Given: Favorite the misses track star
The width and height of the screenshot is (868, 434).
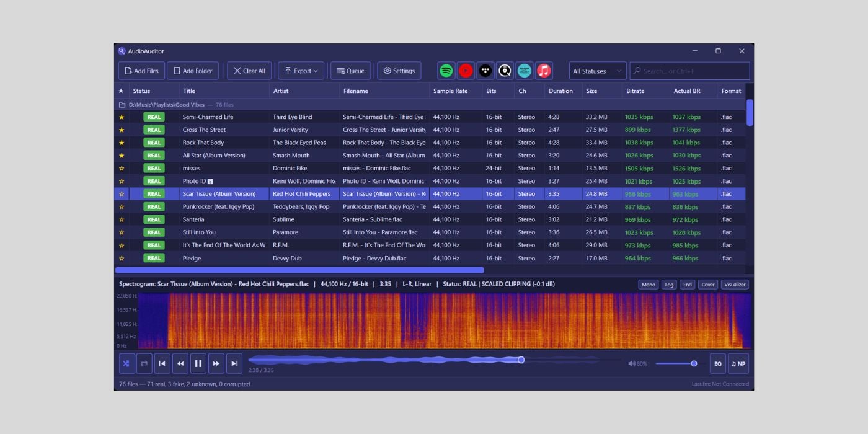Looking at the screenshot, I should pos(122,169).
